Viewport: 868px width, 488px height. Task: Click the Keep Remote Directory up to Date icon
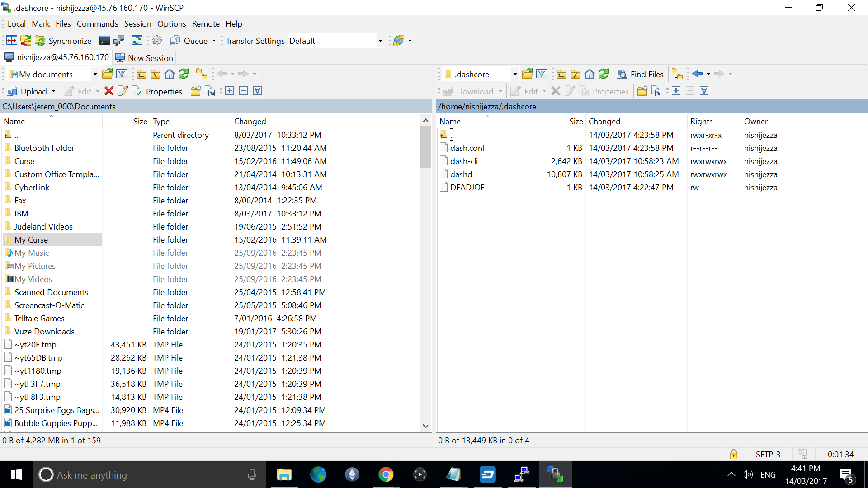pos(26,41)
